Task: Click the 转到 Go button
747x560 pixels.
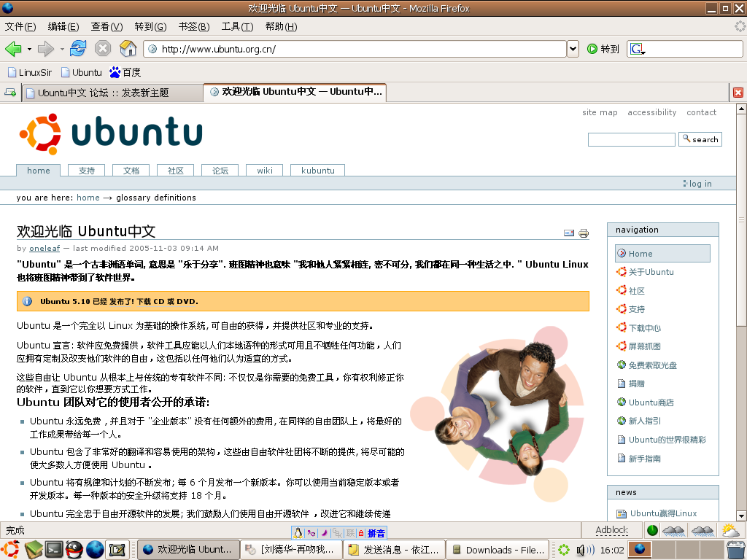Action: coord(603,49)
